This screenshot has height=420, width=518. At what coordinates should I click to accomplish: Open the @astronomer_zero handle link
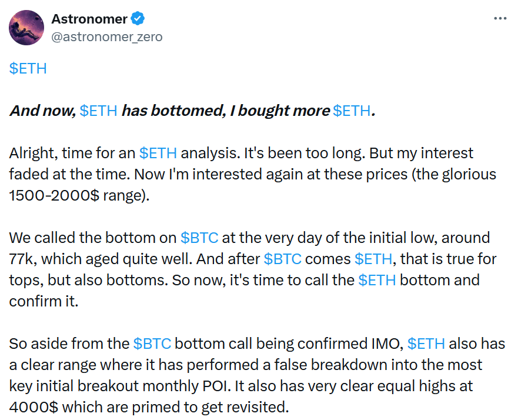pos(106,36)
